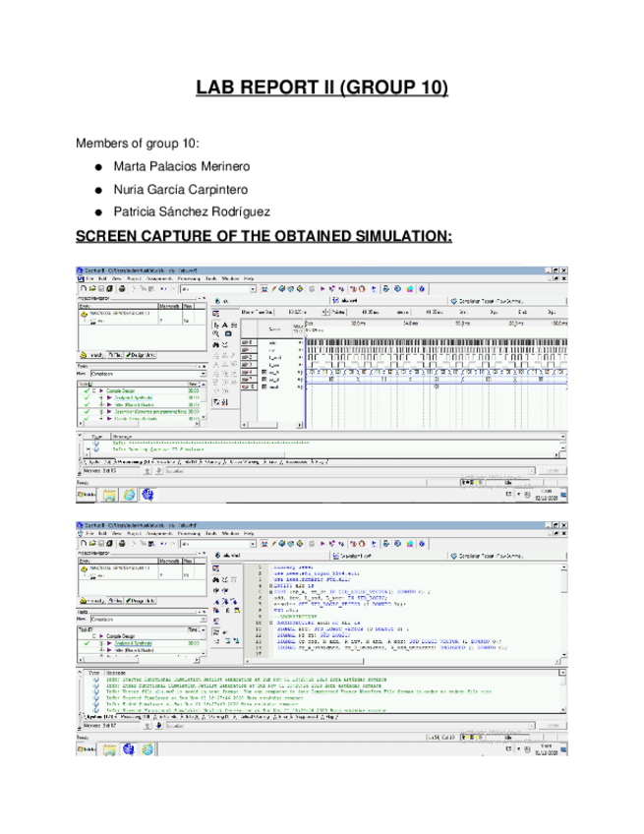Image resolution: width=644 pixels, height=834 pixels.
Task: Click New file icon in upper screenshot toolbar
Action: coord(84,289)
